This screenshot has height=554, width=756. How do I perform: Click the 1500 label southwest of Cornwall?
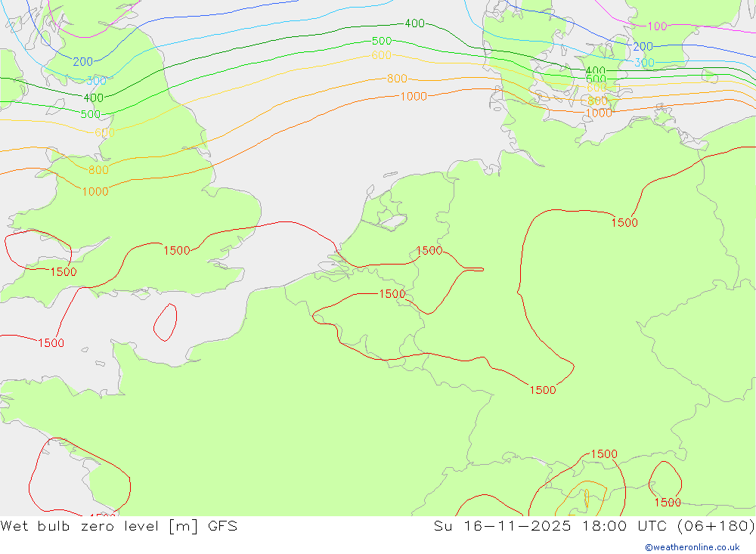click(51, 343)
